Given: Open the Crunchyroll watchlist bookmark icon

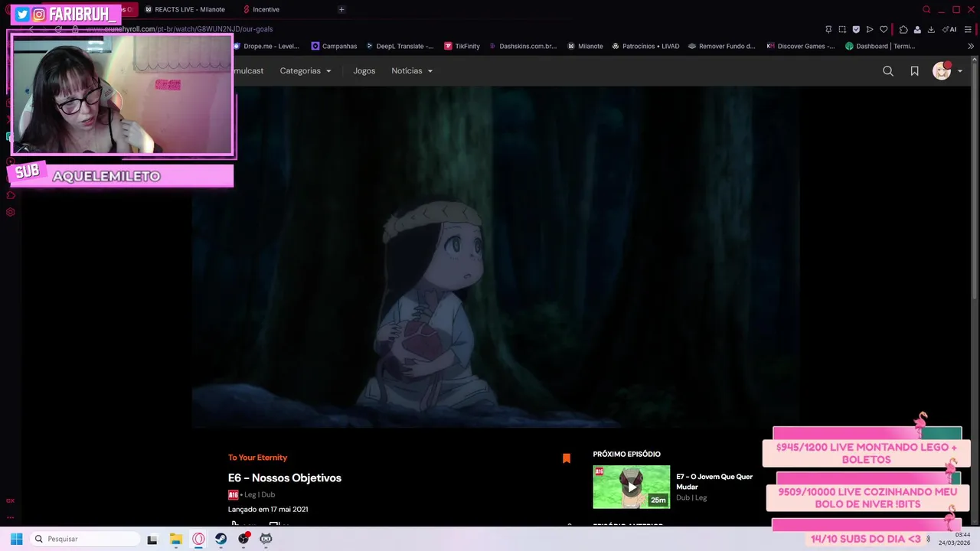Looking at the screenshot, I should 914,71.
